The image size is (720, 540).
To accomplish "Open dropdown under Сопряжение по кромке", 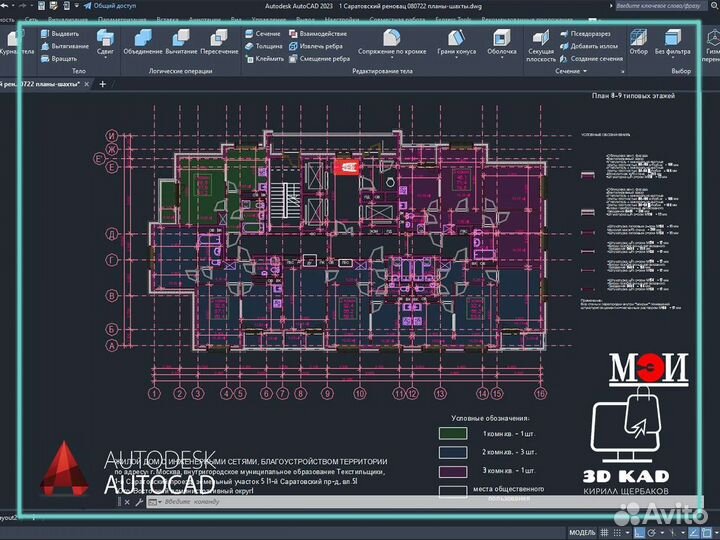I will 392,58.
